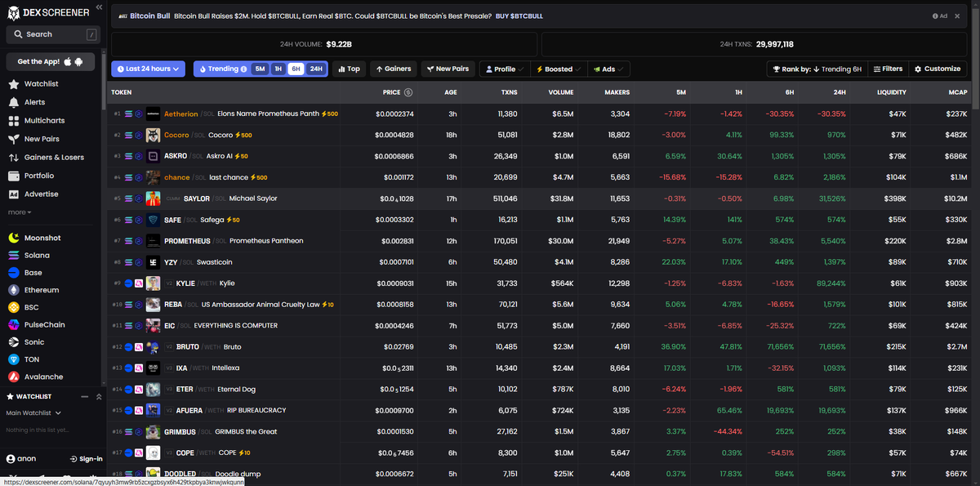Select Base chain icon
Viewport: 980px width, 486px height.
click(x=14, y=273)
